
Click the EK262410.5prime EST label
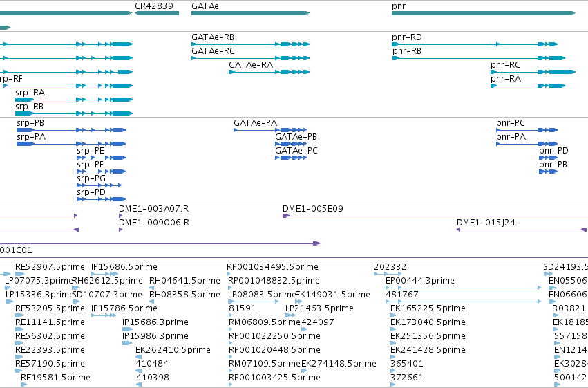coord(173,351)
